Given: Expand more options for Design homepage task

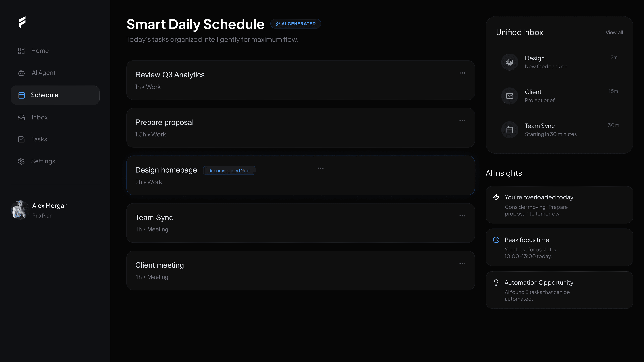Looking at the screenshot, I should coord(320,168).
